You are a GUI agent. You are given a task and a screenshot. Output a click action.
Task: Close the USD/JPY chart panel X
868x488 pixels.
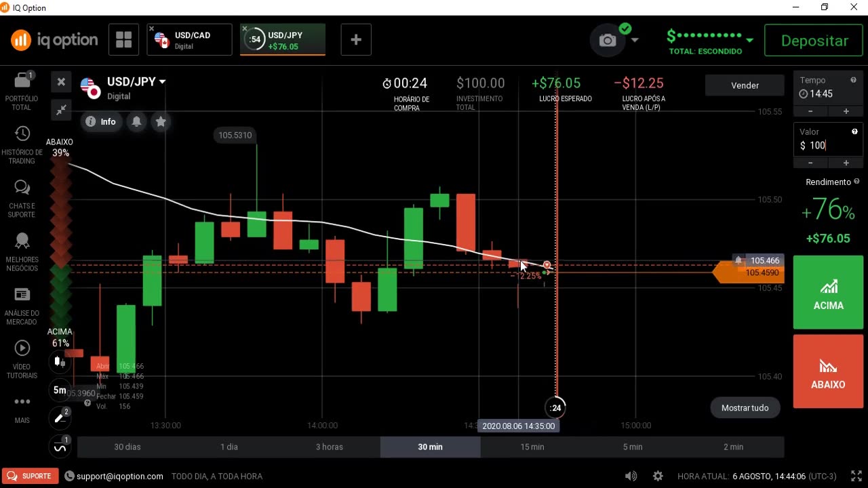click(61, 82)
